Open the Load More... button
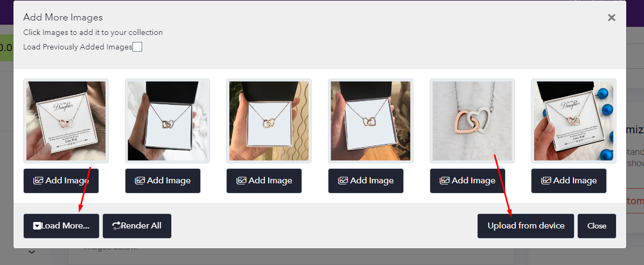Image resolution: width=644 pixels, height=265 pixels. [61, 226]
